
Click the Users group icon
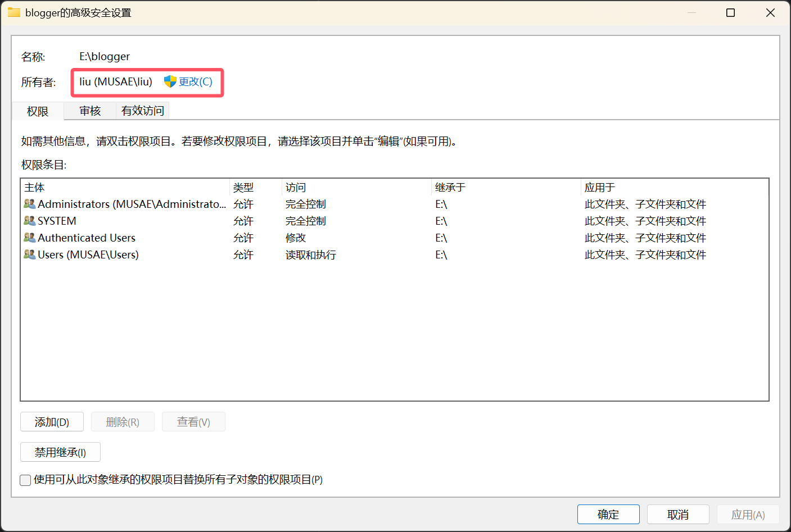coord(29,254)
